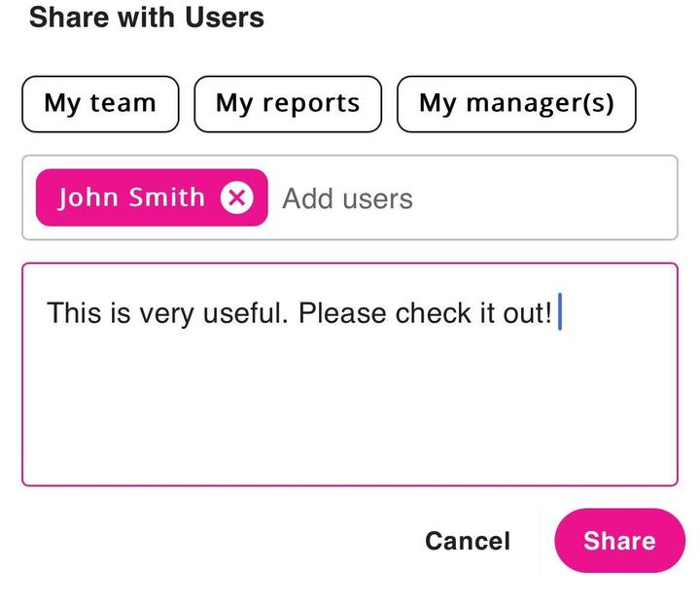The width and height of the screenshot is (700, 607).
Task: Select the My reports group
Action: [x=288, y=104]
